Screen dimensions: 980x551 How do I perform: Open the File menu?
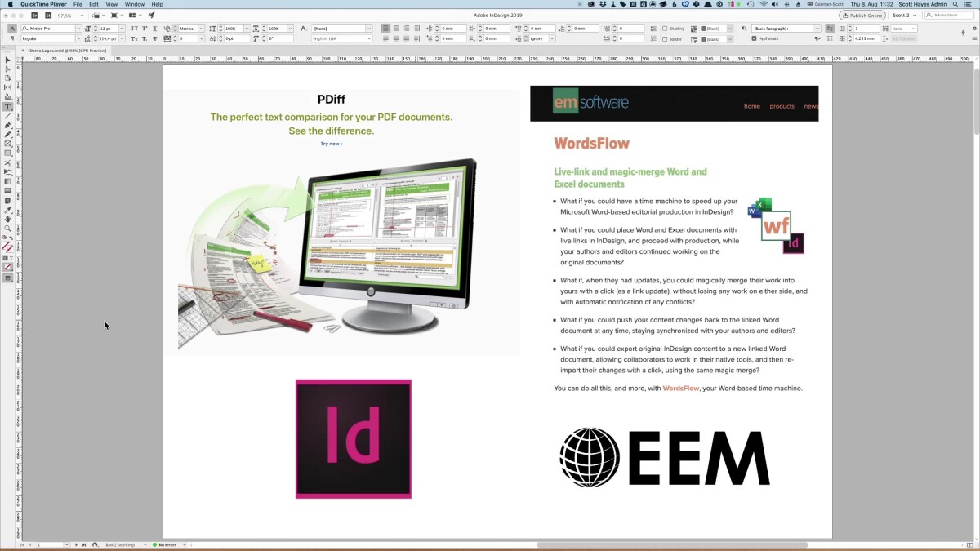78,4
